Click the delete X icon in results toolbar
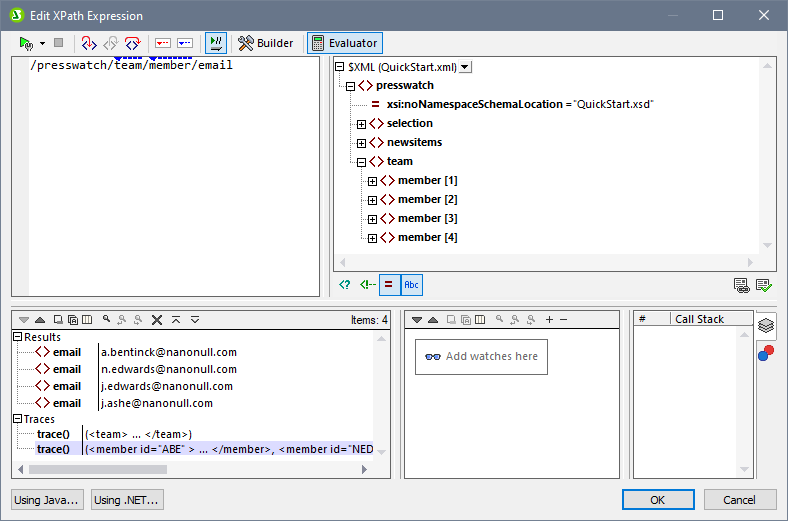Viewport: 788px width, 521px height. [x=157, y=320]
